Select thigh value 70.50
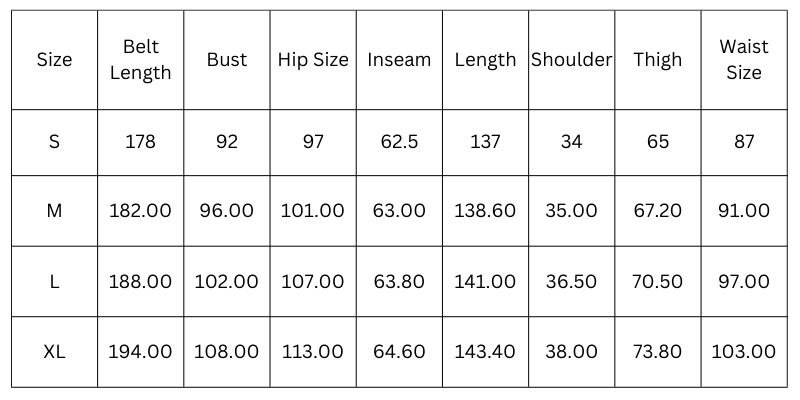 [x=657, y=282]
